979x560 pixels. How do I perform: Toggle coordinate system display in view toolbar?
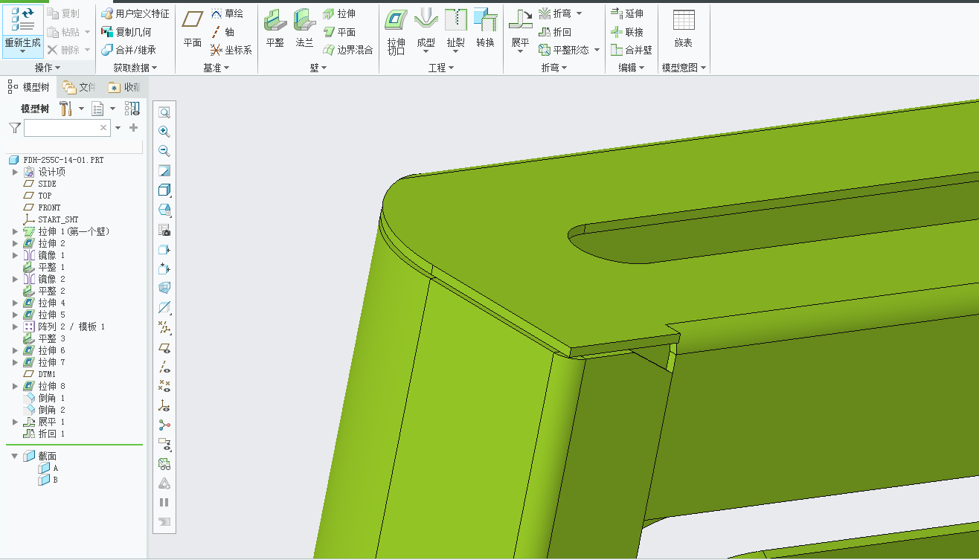pos(164,405)
